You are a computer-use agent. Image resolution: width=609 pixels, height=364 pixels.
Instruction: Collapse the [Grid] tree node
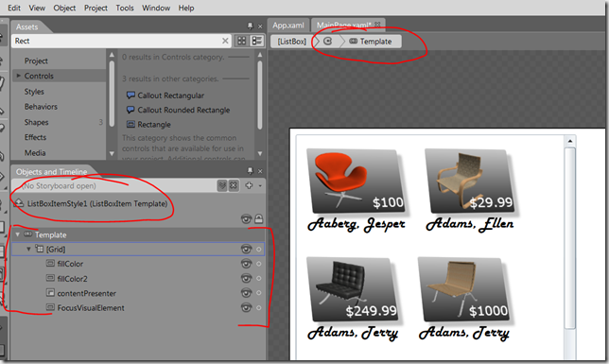point(28,249)
